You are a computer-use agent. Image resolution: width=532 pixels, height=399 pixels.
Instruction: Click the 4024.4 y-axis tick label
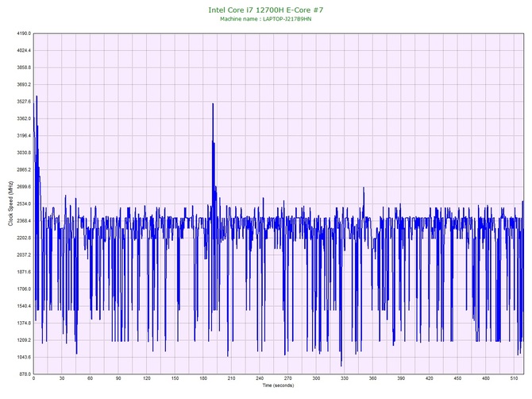(x=24, y=51)
